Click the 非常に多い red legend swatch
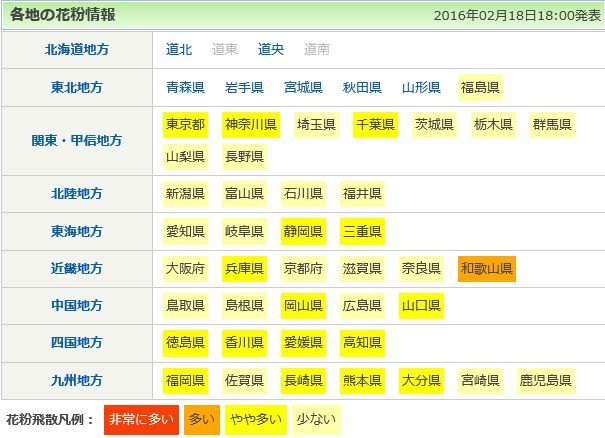The height and width of the screenshot is (438, 605). point(140,418)
